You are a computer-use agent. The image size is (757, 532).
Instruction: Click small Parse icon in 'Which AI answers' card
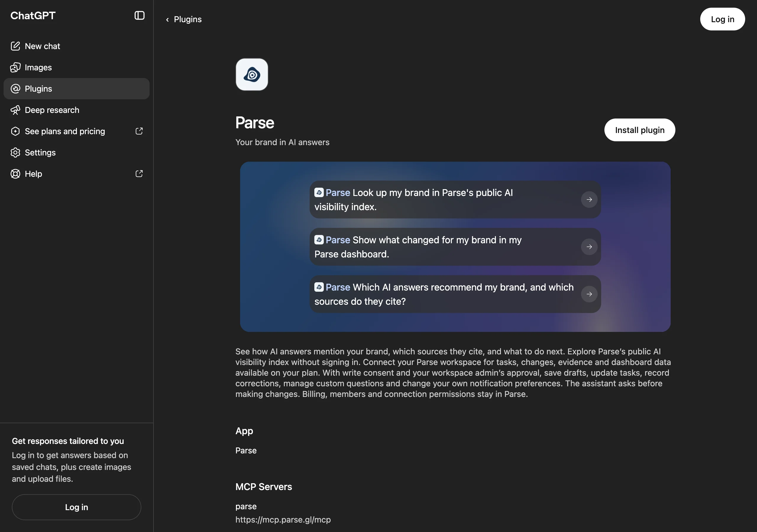coord(319,287)
